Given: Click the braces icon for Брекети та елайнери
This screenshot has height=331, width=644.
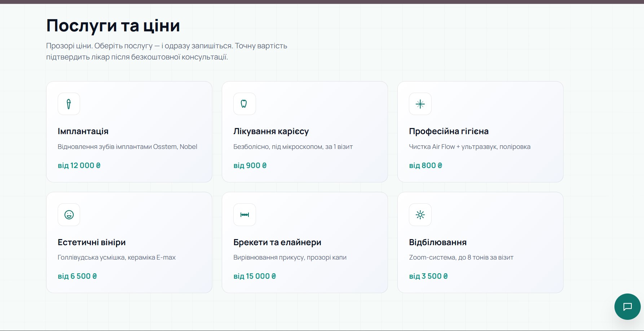Looking at the screenshot, I should [x=244, y=215].
